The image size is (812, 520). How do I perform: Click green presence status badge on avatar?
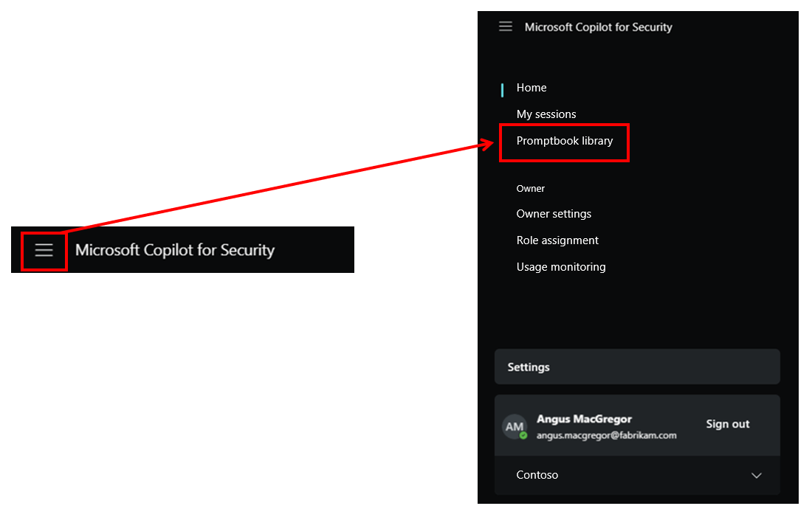pyautogui.click(x=523, y=435)
